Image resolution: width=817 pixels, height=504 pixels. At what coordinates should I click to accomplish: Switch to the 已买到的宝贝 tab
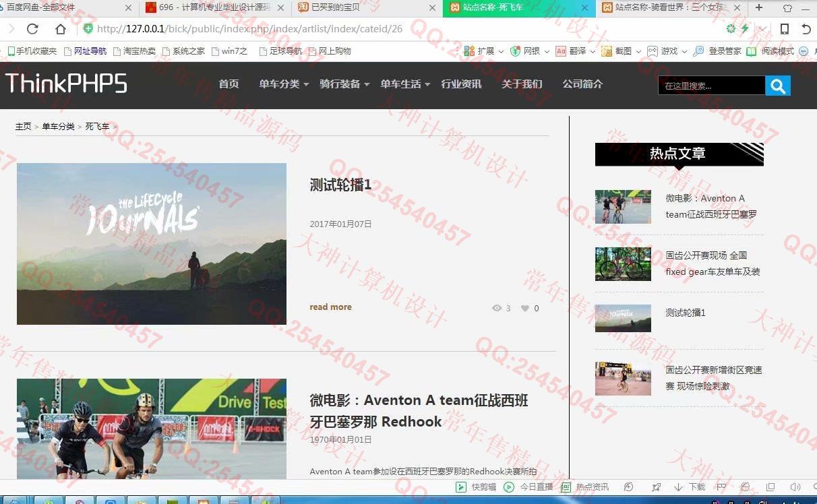(368, 7)
